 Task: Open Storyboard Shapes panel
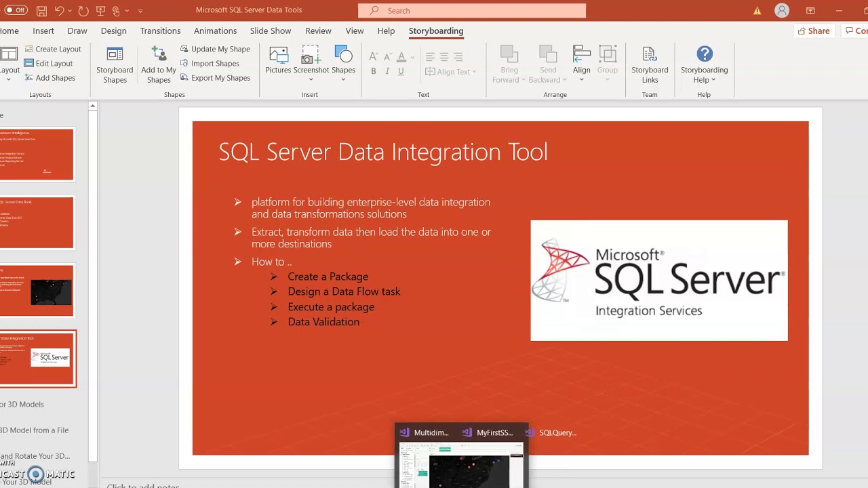[x=115, y=65]
